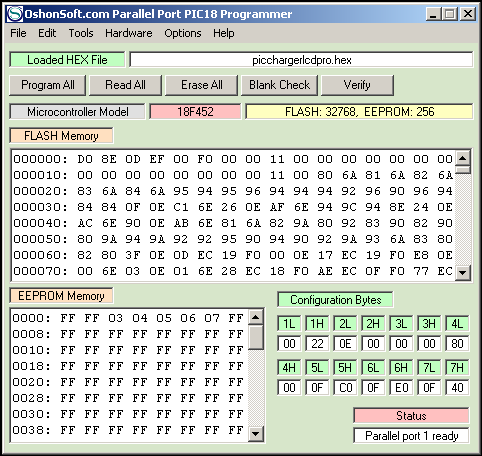This screenshot has height=456, width=482.
Task: Click FLASH row 000040: address
Action: [40, 223]
